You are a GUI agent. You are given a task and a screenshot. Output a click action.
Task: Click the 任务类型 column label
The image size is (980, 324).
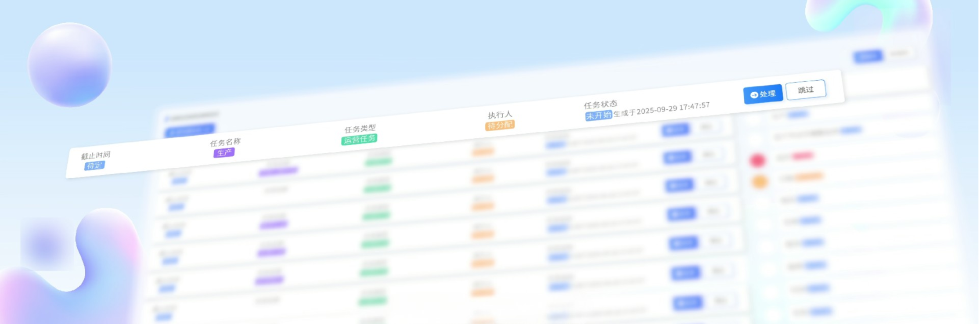pyautogui.click(x=360, y=129)
